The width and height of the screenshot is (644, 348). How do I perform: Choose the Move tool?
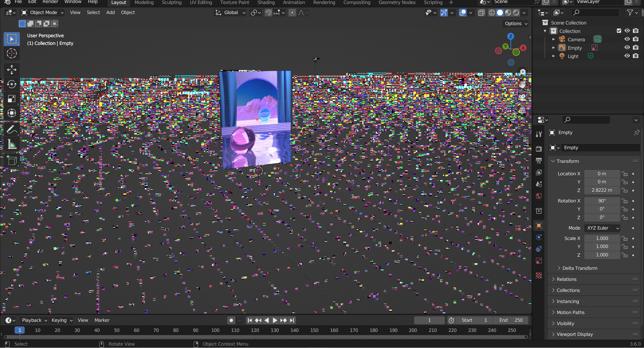[x=12, y=70]
